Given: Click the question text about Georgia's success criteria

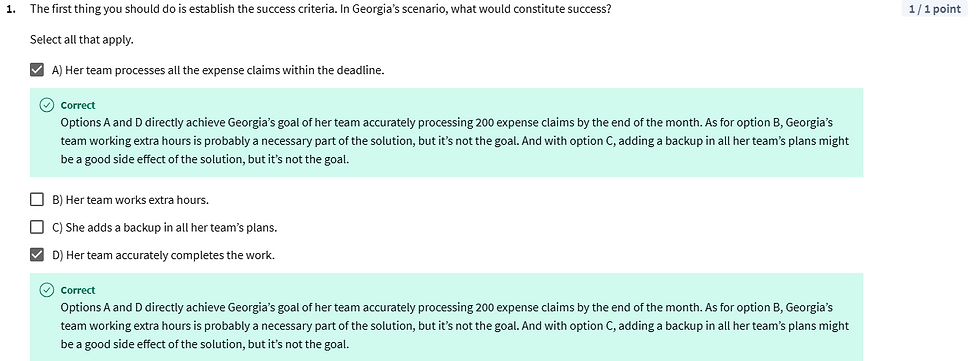Looking at the screenshot, I should click(321, 9).
